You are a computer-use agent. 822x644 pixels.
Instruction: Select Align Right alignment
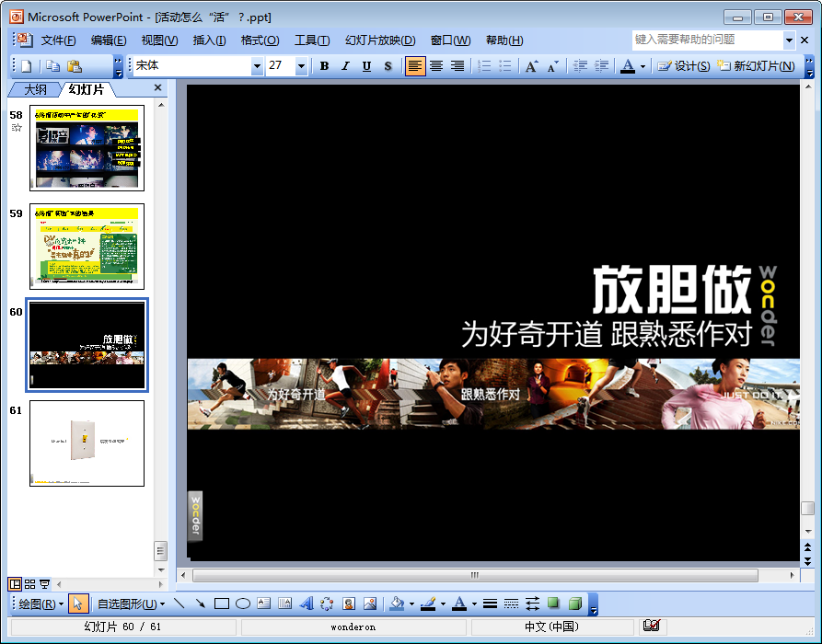[457, 66]
